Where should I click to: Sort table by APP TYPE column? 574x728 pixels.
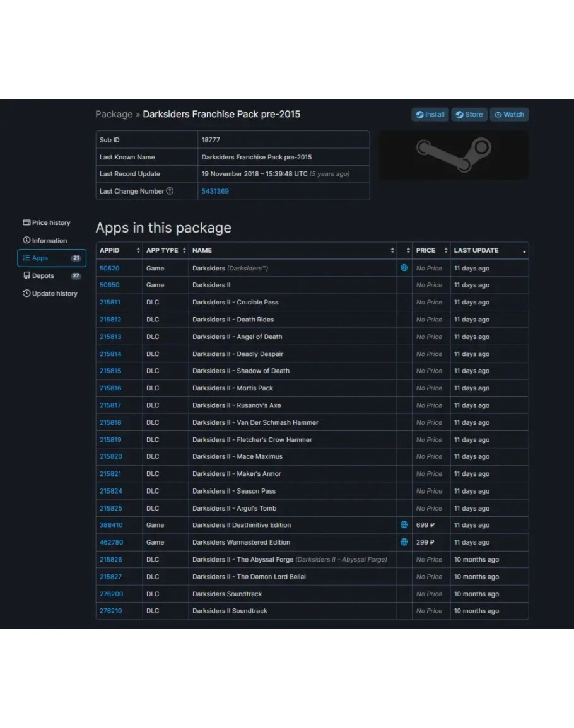click(x=165, y=251)
